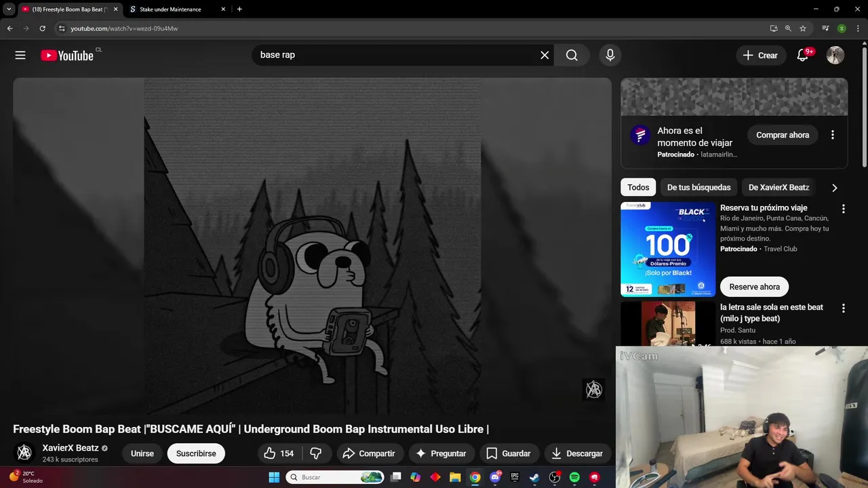The image size is (868, 488).
Task: Show more filter chips with right arrow
Action: click(835, 188)
